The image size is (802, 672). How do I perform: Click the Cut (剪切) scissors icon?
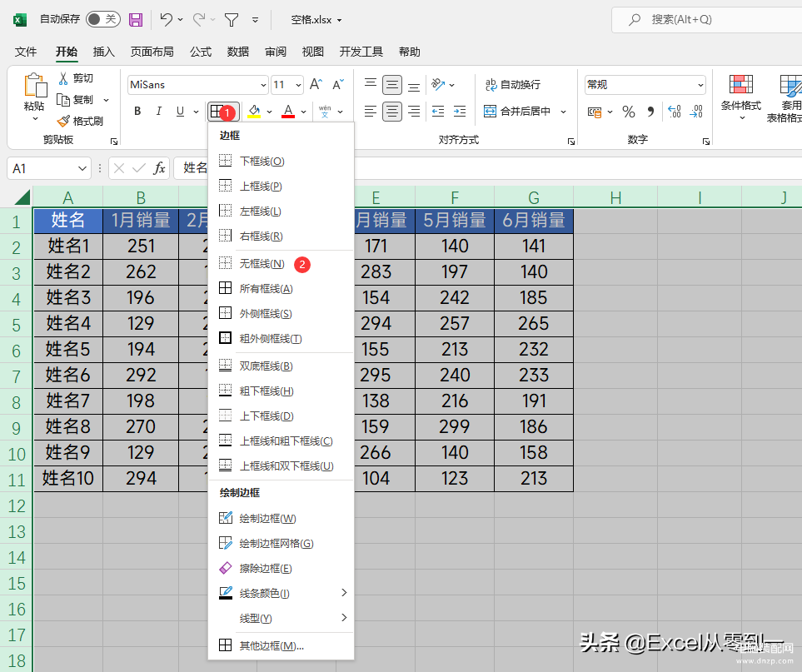click(x=63, y=78)
